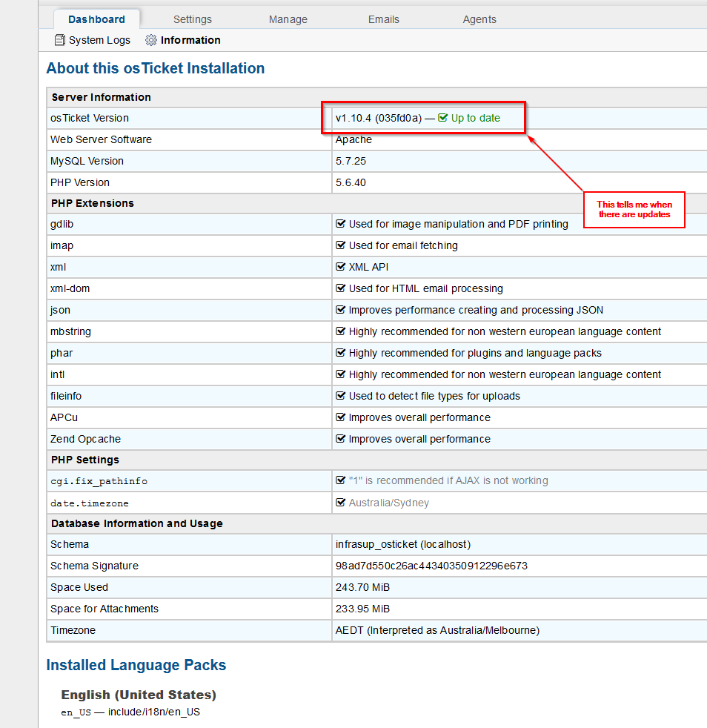Click PHP Version value 5.6.40
The height and width of the screenshot is (728, 707).
[x=351, y=182]
